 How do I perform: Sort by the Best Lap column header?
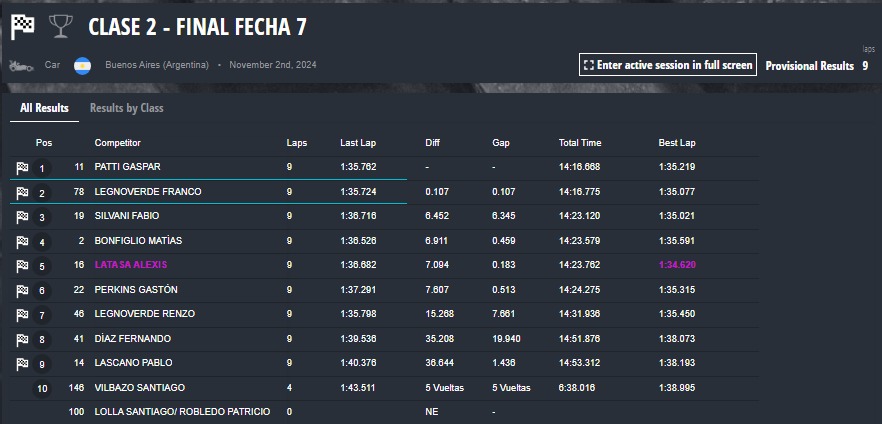tap(677, 143)
